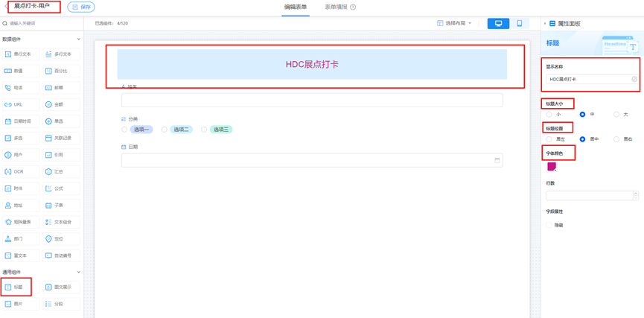
Task: Open calendar picker in 日期 field
Action: pos(497,161)
